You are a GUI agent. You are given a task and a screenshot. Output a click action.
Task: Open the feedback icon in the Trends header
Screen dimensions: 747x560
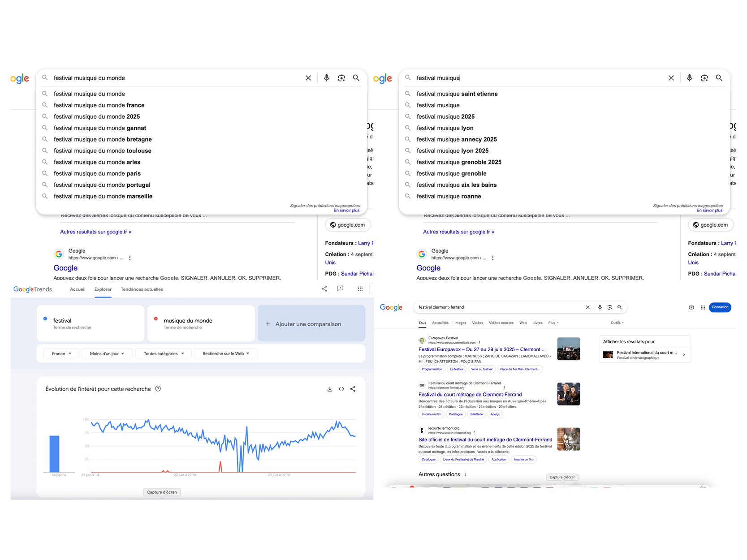[341, 289]
